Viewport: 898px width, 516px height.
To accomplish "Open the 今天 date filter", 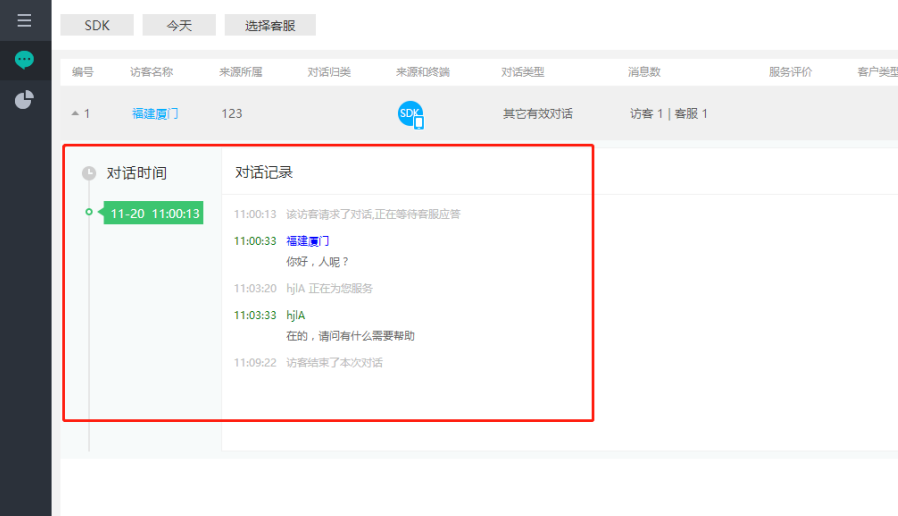I will (179, 25).
